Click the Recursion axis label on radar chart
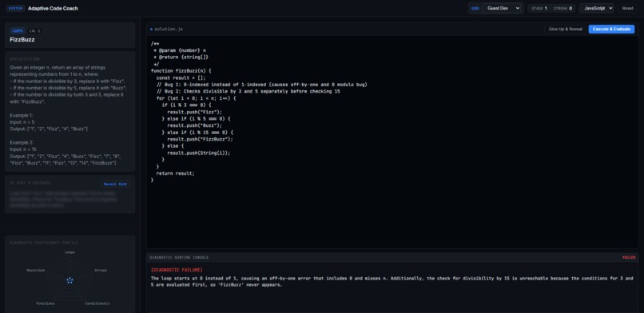Screen dimensions: 644x313 point(36,271)
